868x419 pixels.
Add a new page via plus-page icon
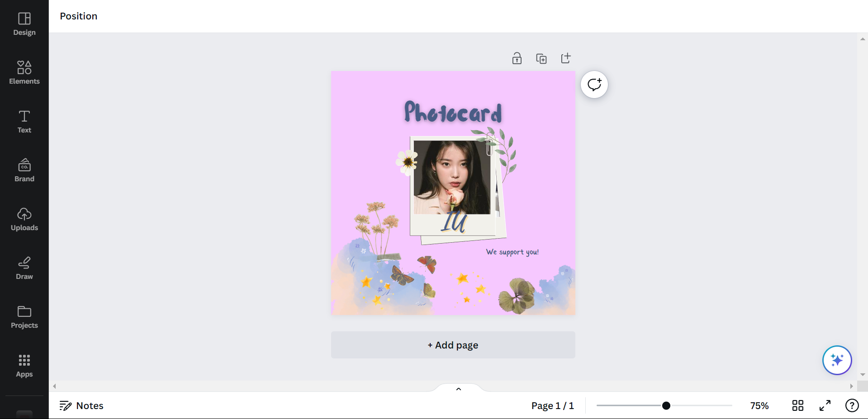coord(566,58)
